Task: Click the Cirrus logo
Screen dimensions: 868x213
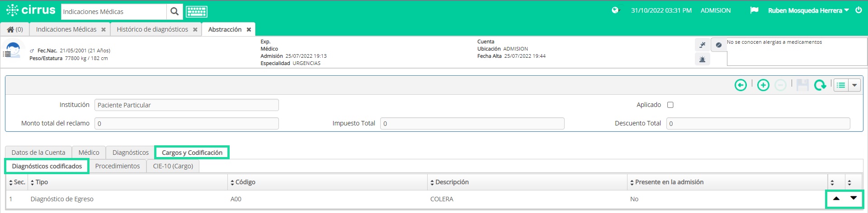Action: pos(31,10)
